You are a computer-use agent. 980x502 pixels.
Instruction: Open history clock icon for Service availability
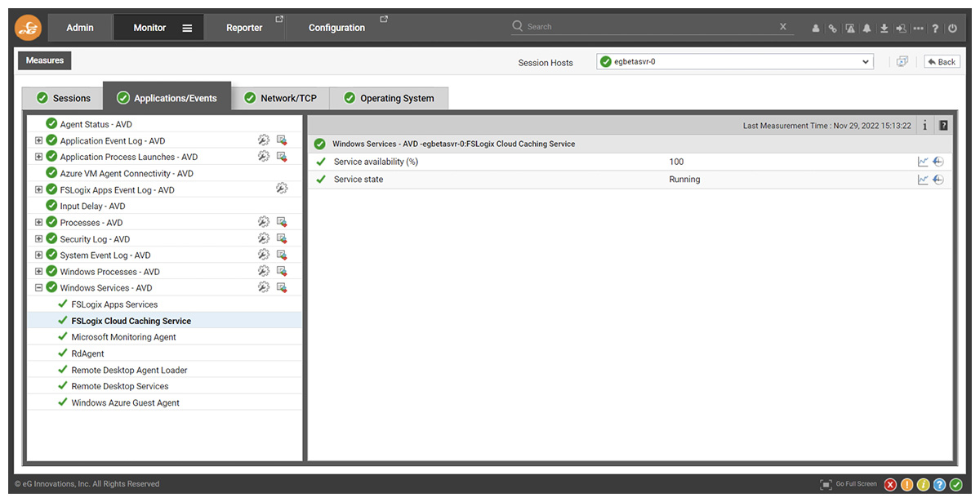pos(938,162)
